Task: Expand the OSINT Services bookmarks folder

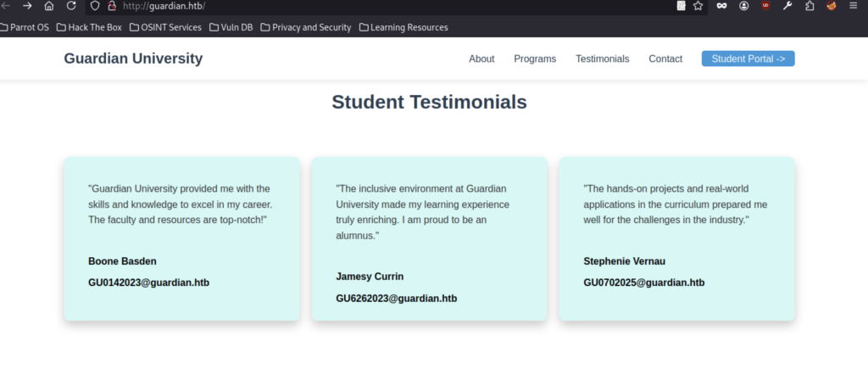Action: pyautogui.click(x=165, y=27)
